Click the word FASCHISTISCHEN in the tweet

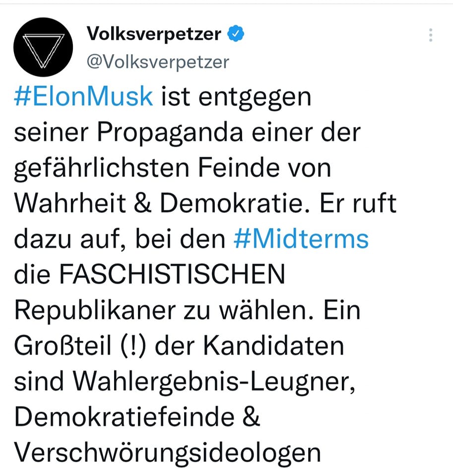172,274
